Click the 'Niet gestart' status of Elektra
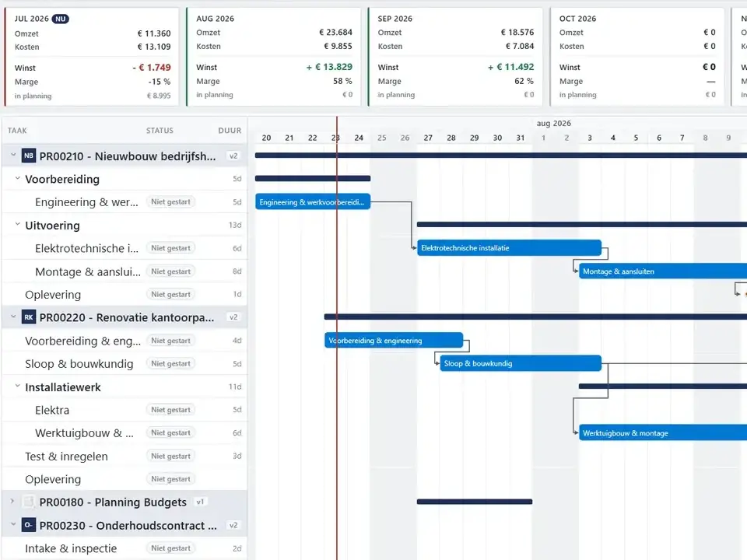This screenshot has height=560, width=747. (170, 410)
